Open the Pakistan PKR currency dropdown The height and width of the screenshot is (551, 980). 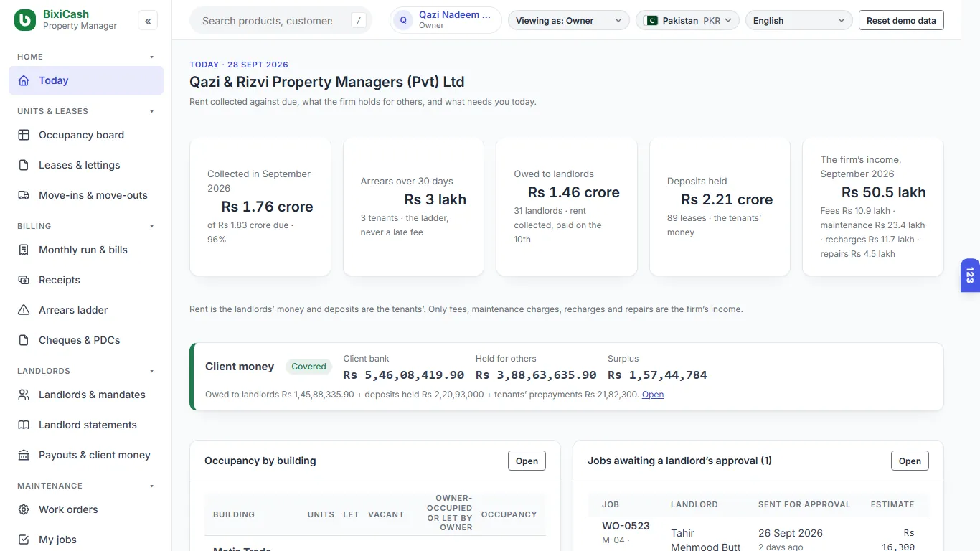click(687, 20)
